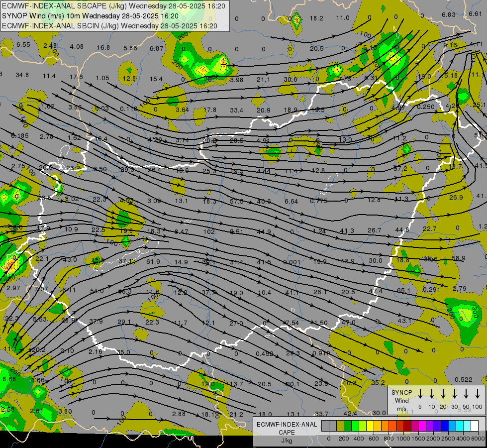Viewport: 487px width, 448px height.
Task: Click the 37.9 map value
Action: tap(96, 321)
